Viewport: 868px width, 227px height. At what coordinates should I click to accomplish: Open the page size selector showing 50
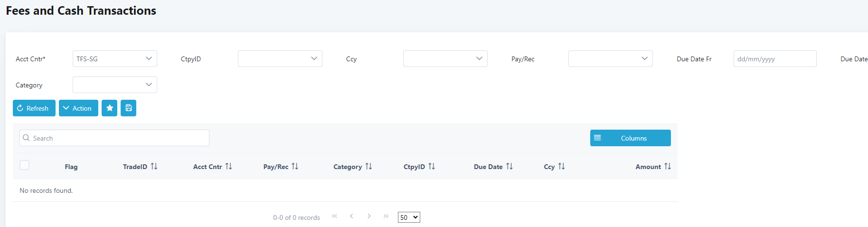pyautogui.click(x=408, y=218)
